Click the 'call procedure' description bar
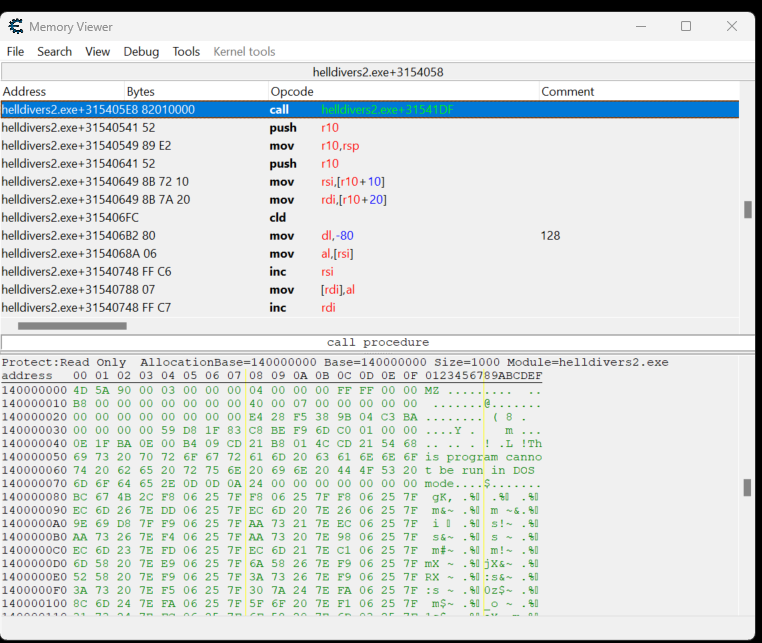Viewport: 762px width, 643px height. [x=378, y=342]
